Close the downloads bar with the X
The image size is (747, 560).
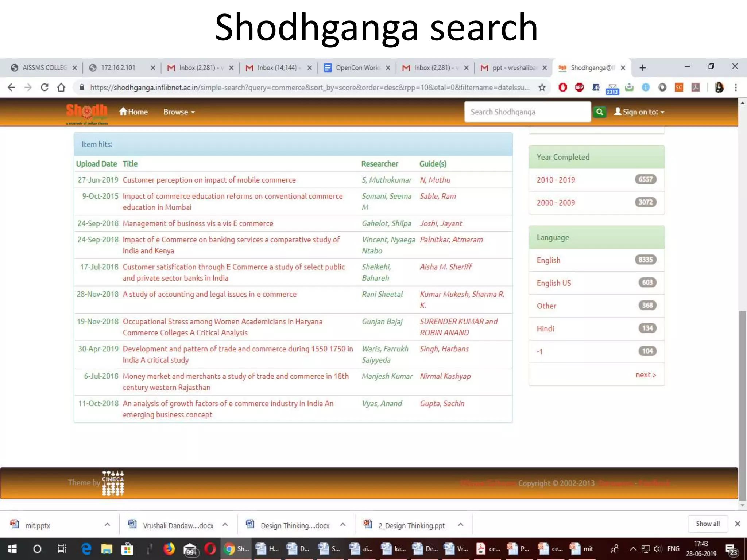click(738, 524)
